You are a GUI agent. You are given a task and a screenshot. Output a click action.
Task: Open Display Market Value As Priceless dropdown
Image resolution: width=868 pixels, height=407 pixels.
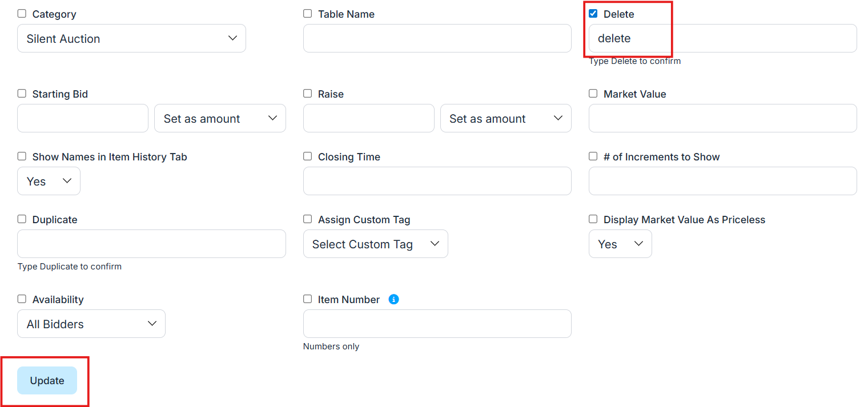pos(620,244)
